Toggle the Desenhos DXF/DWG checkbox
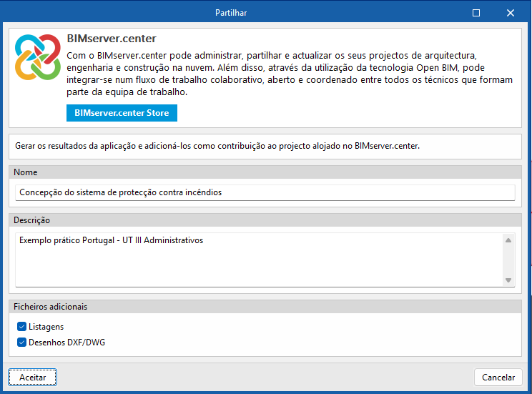Screen dimensions: 532x394 pos(21,343)
